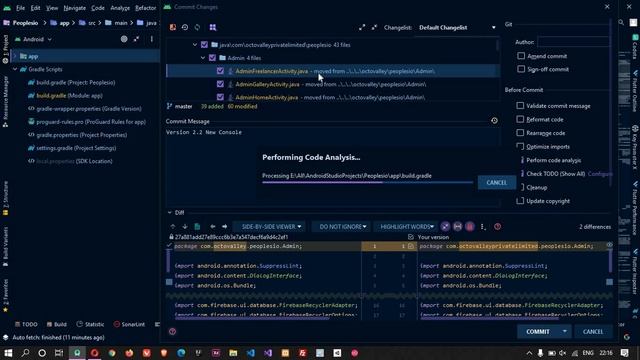Screen dimensions: 640x360
Task: Click the Author input field
Action: (574, 42)
